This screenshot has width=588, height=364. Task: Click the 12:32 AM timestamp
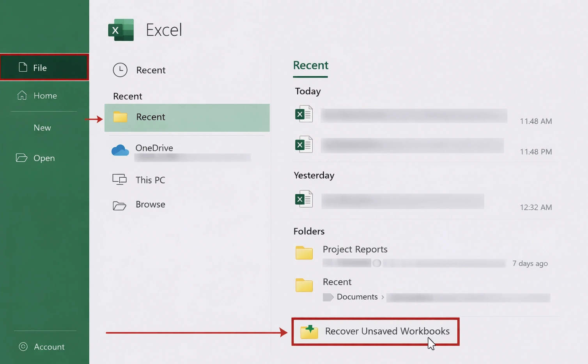click(x=536, y=207)
